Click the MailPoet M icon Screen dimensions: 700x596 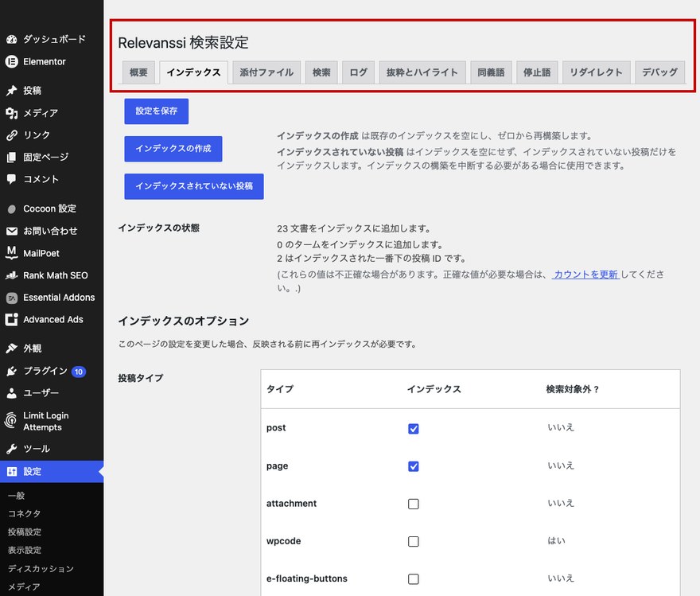(12, 253)
